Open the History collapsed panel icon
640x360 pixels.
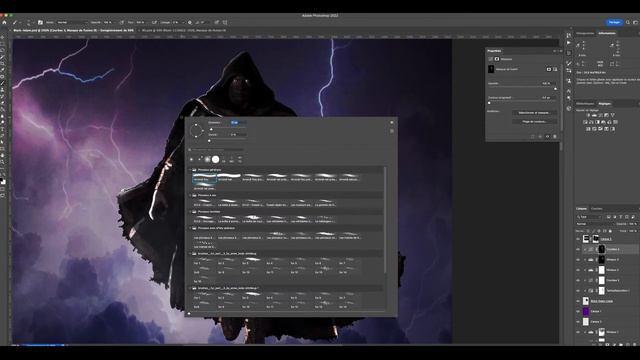pos(569,36)
